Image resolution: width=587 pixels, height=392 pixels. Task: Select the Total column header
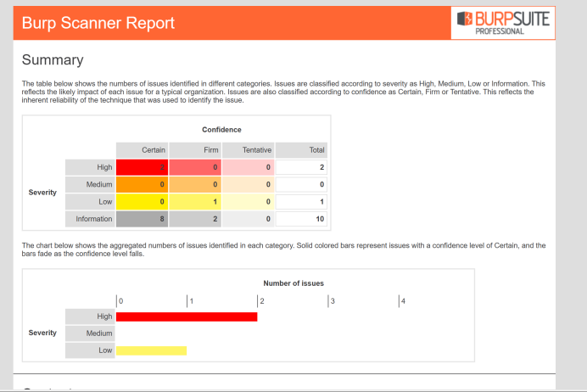(x=301, y=150)
